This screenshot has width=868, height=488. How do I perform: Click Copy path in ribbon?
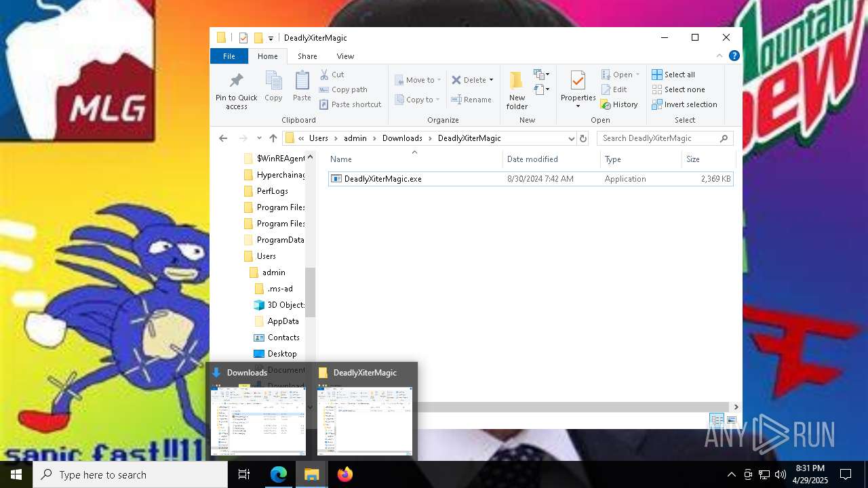click(x=343, y=89)
